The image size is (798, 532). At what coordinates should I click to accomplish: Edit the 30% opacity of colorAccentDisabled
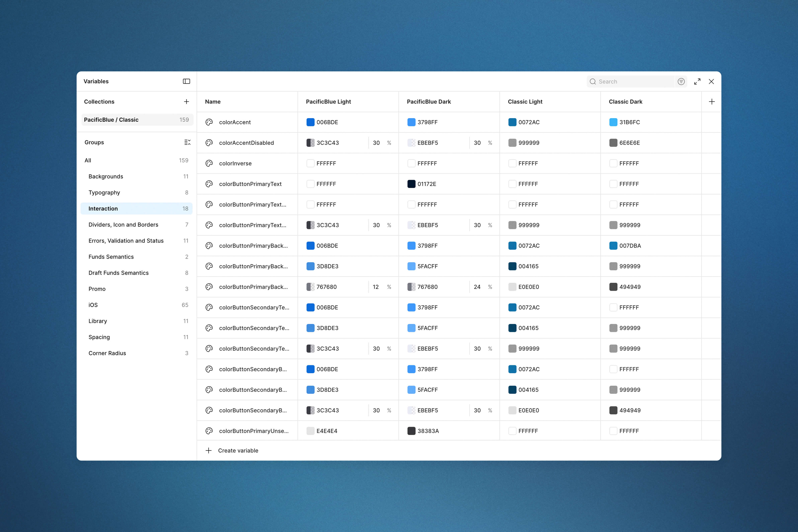pos(377,143)
